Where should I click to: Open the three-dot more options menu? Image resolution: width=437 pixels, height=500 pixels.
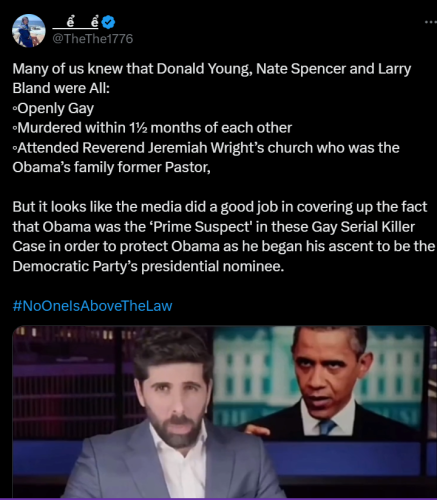coord(430,22)
